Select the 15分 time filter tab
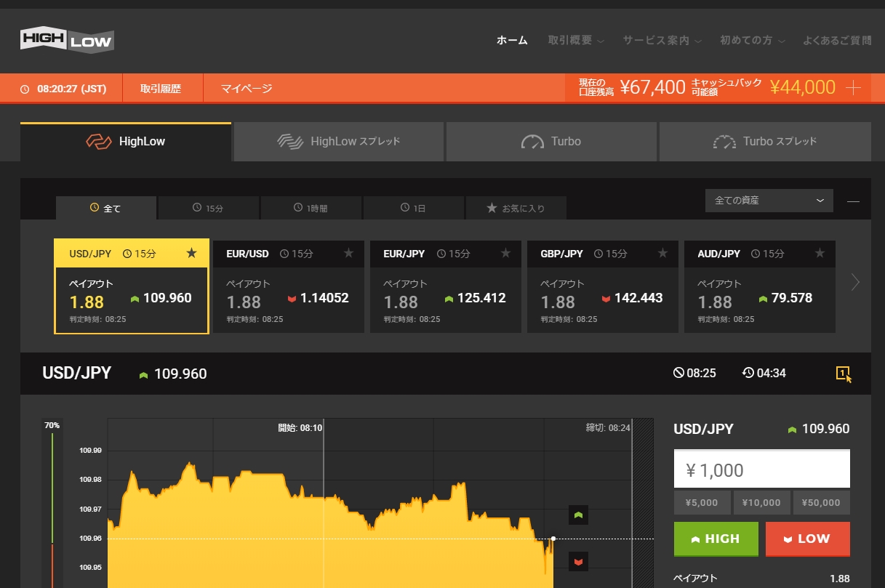 [208, 208]
